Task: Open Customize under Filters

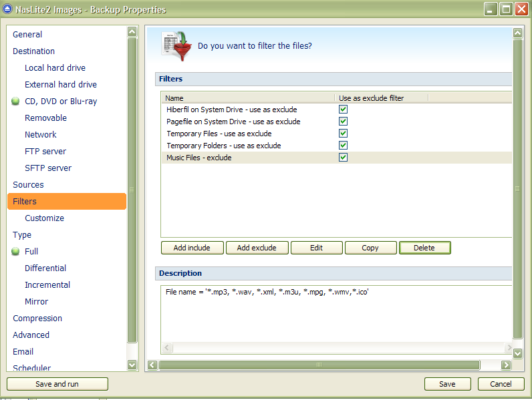Action: pyautogui.click(x=45, y=218)
